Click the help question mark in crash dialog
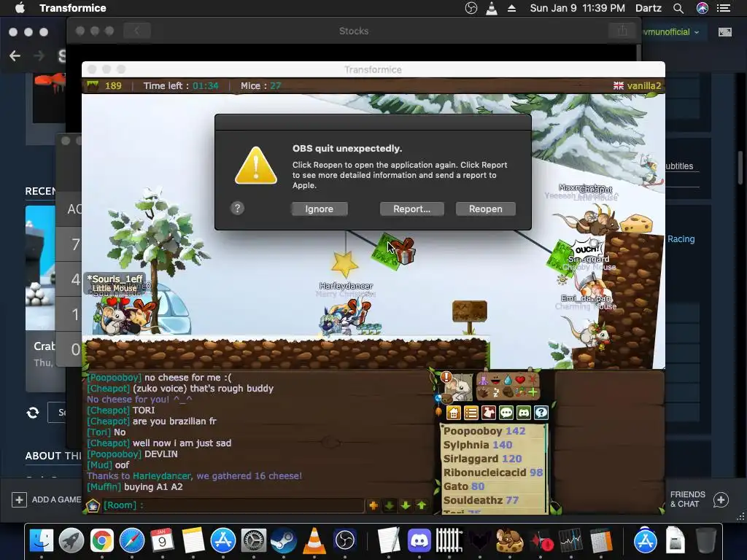747x560 pixels. pos(237,208)
